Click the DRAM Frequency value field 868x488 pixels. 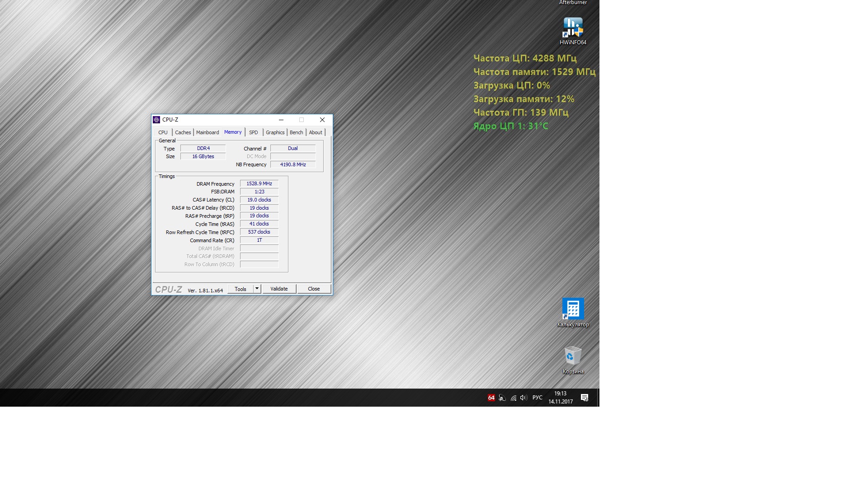click(x=259, y=183)
